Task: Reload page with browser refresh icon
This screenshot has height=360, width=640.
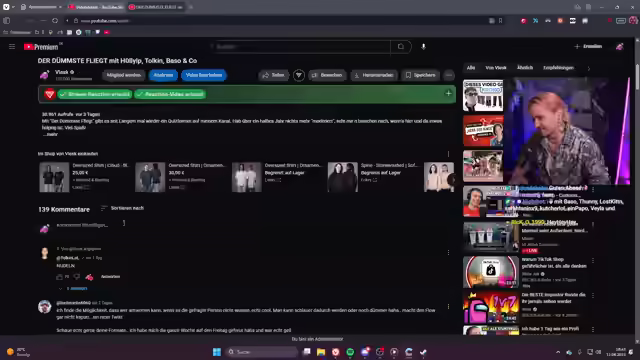Action: point(55,20)
